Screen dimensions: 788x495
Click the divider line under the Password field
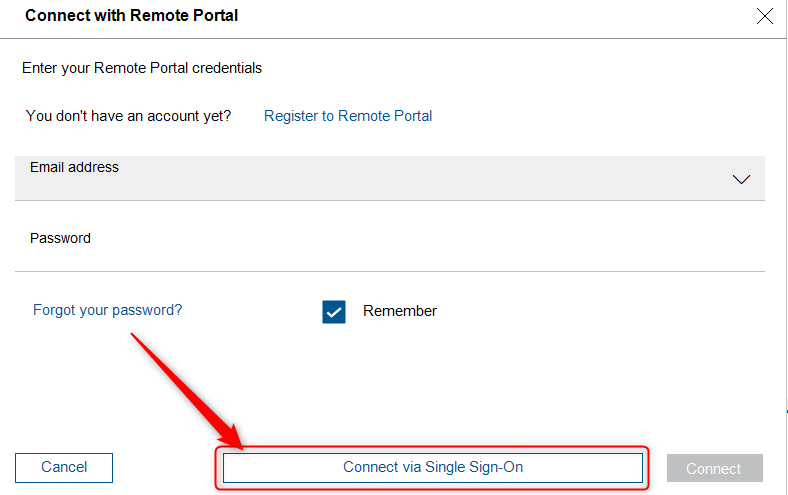coord(390,271)
